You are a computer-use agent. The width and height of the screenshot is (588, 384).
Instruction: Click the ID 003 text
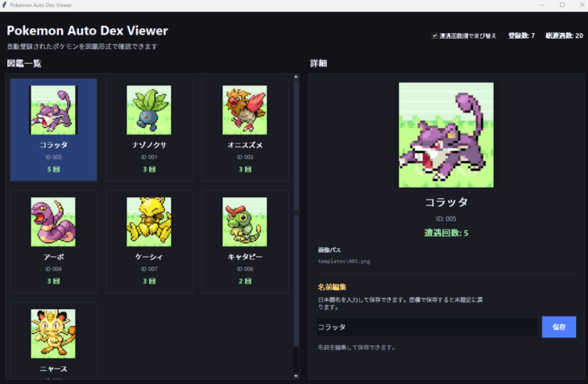pos(245,157)
